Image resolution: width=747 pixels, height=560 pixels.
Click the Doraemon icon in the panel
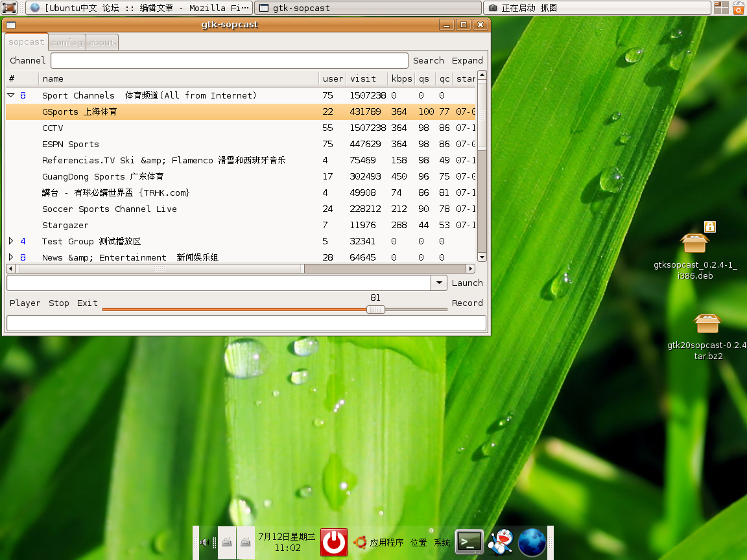500,542
